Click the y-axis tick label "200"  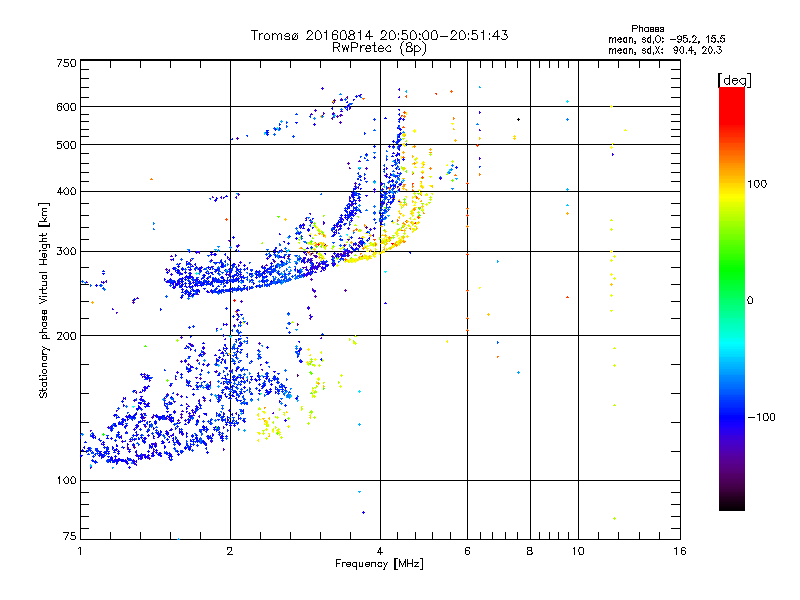[67, 336]
